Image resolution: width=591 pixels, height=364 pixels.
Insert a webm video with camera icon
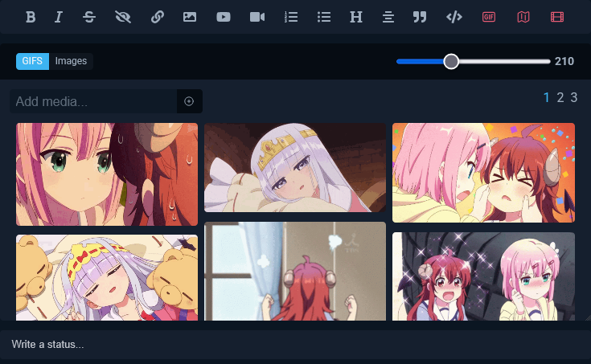(x=257, y=17)
